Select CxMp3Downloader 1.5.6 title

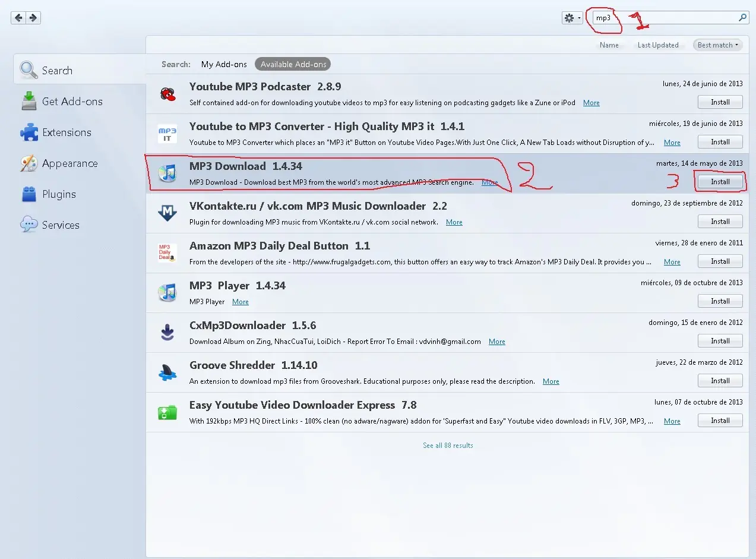[x=252, y=326]
